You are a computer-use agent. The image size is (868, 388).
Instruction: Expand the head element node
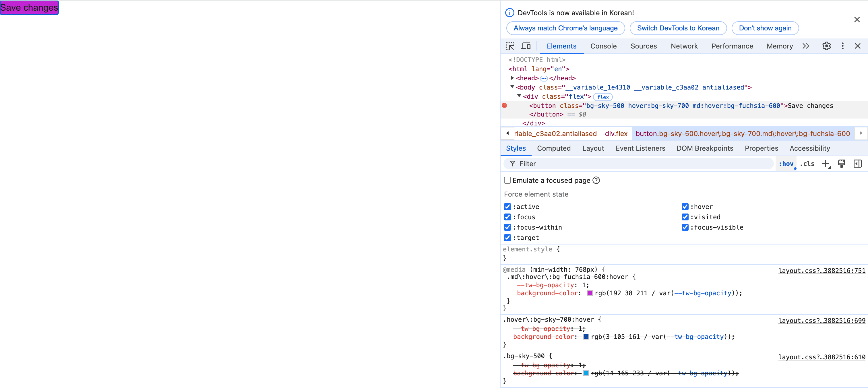pos(512,78)
